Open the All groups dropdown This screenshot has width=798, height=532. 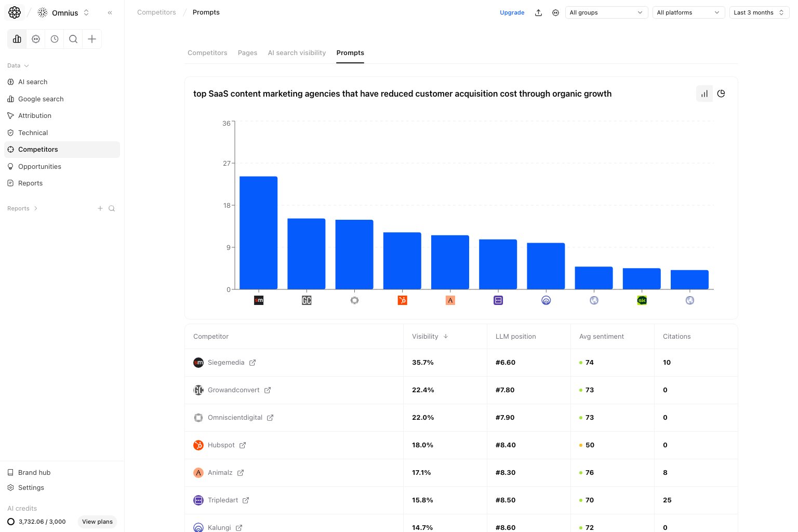pos(606,12)
